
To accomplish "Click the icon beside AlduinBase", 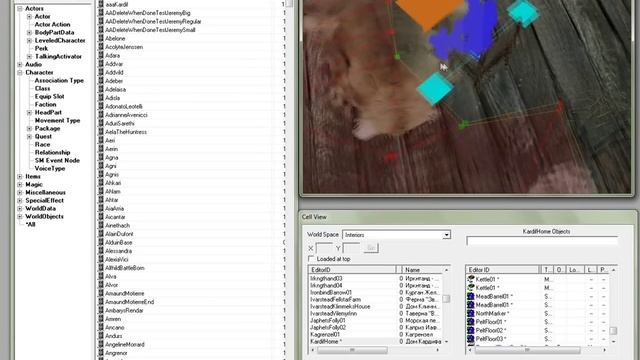I will coord(101,242).
